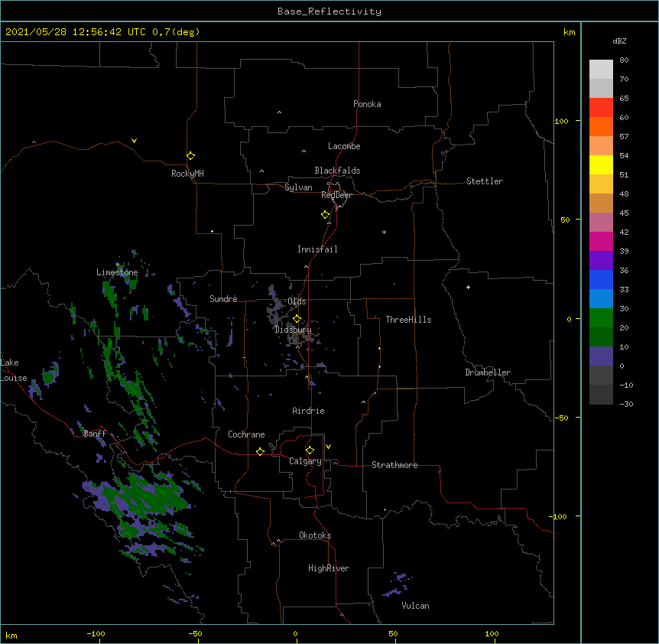Click the km label at bottom left
Viewport: 659px width, 644px height.
(11, 635)
